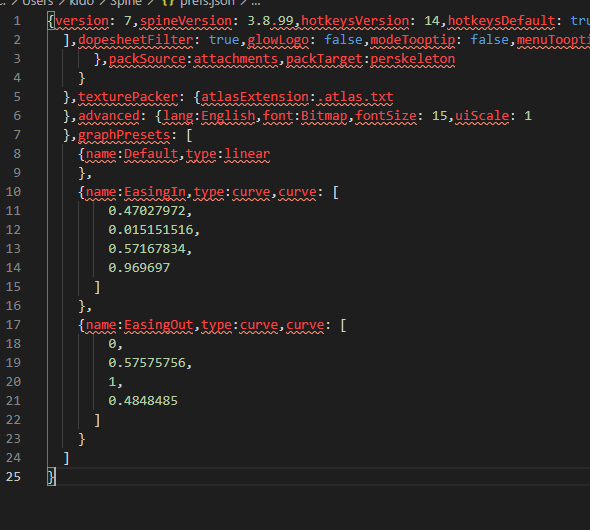Click the value 0.57167834

tap(147, 249)
